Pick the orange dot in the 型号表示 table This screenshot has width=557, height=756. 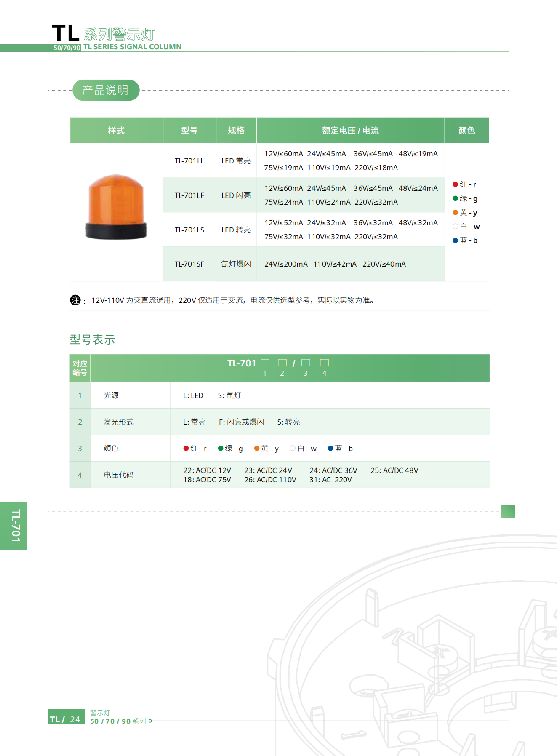257,448
